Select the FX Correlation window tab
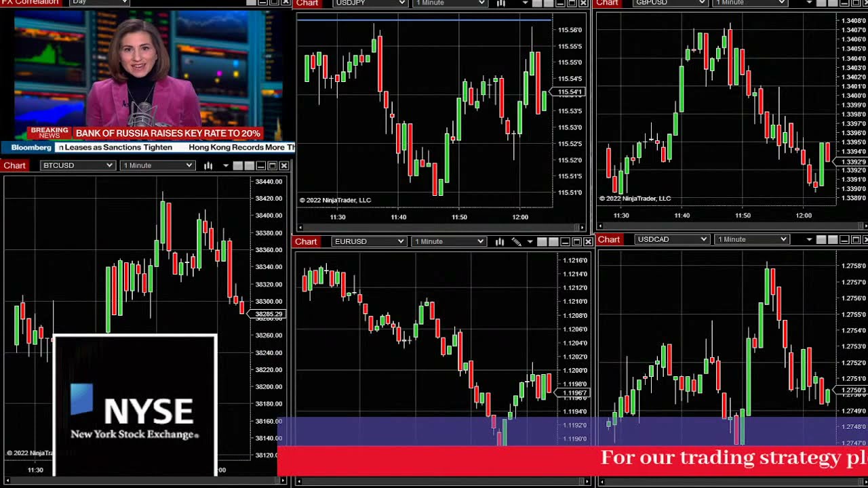 pos(31,2)
